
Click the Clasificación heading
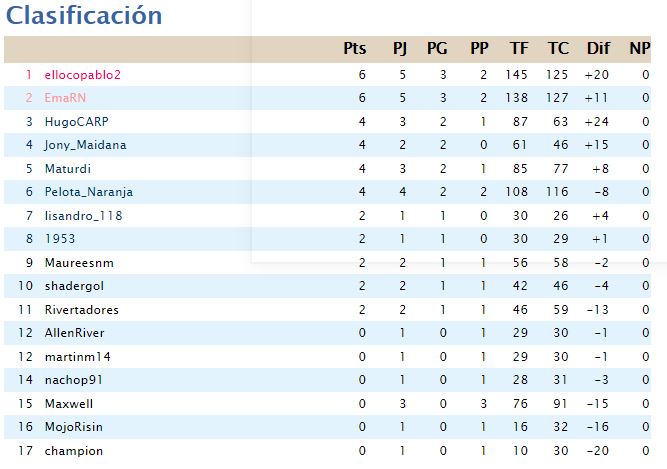coord(84,15)
